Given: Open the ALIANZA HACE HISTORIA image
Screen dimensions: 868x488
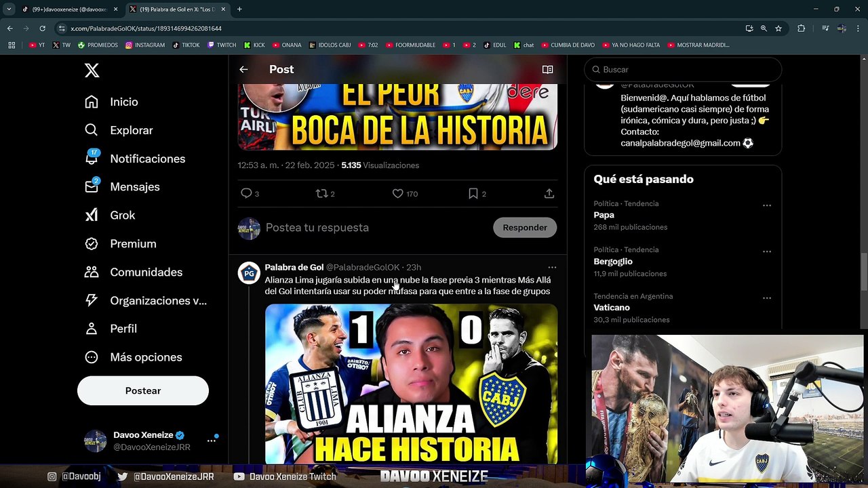Looking at the screenshot, I should pyautogui.click(x=411, y=384).
